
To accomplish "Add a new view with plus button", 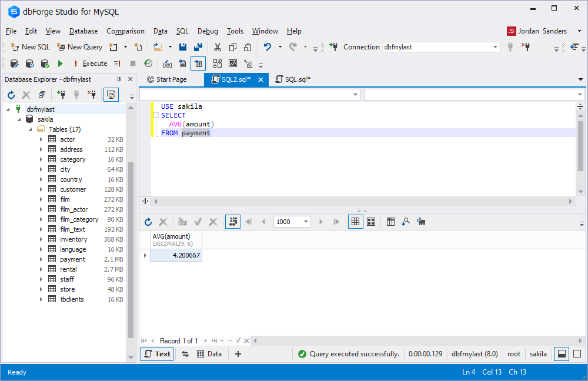I will pyautogui.click(x=238, y=353).
